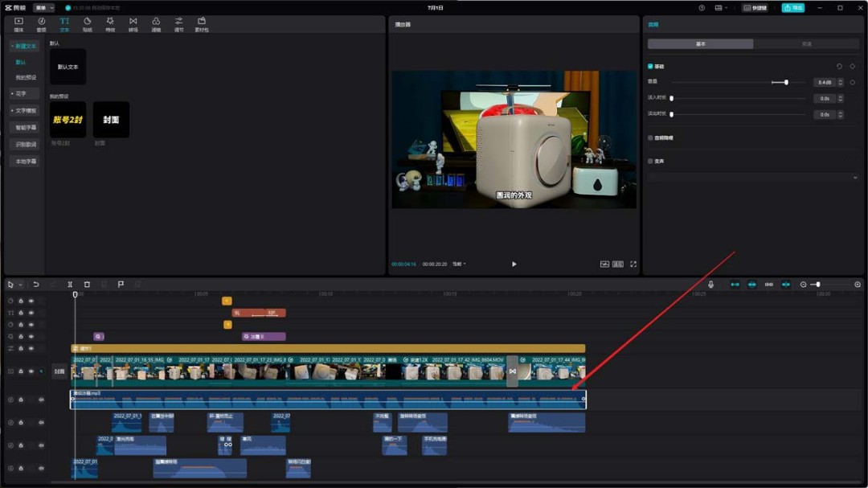Click the undo arrow in timeline toolbar
This screenshot has height=488, width=868.
[x=36, y=285]
